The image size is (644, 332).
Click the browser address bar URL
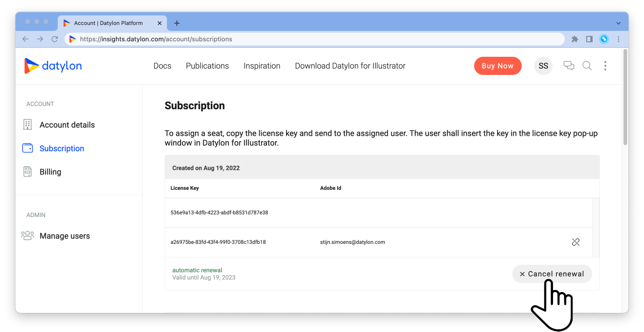156,39
